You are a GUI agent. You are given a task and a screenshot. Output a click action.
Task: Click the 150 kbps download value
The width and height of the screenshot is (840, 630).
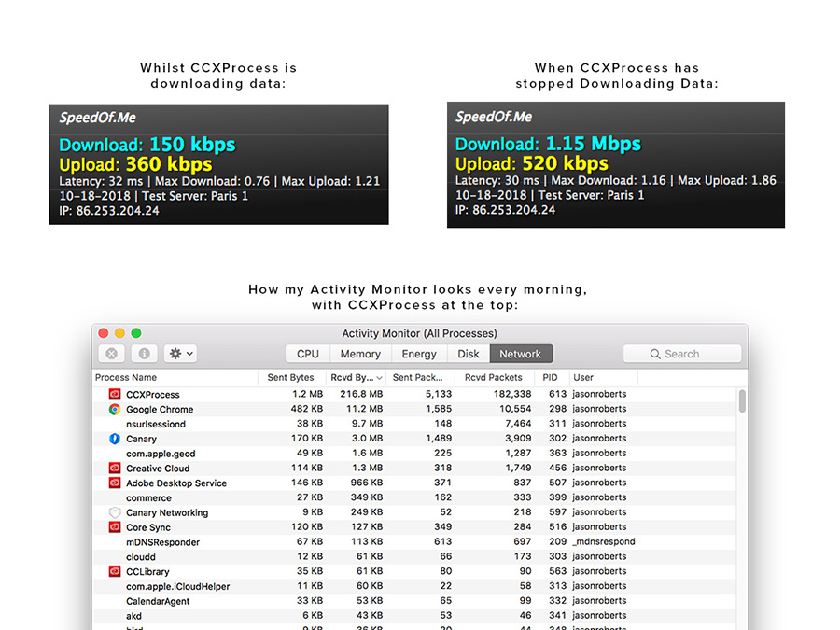[x=192, y=144]
